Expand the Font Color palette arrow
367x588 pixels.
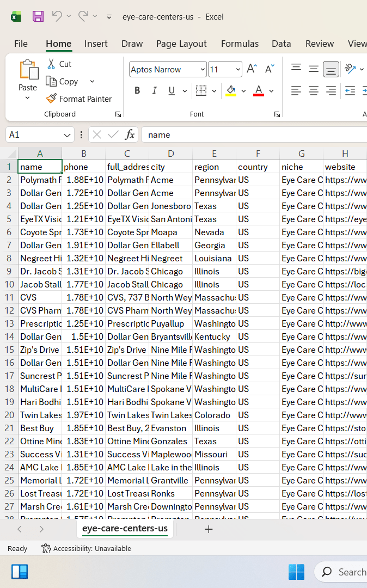271,91
